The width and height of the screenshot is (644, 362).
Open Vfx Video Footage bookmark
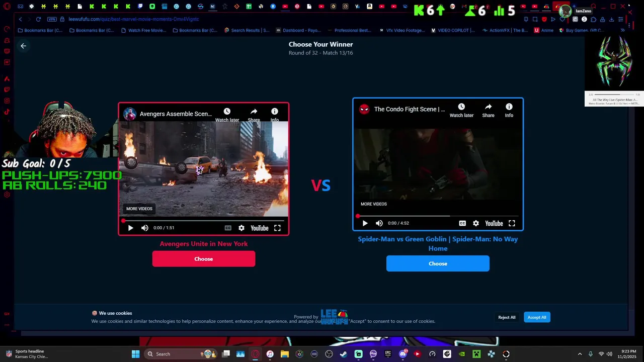point(401,30)
